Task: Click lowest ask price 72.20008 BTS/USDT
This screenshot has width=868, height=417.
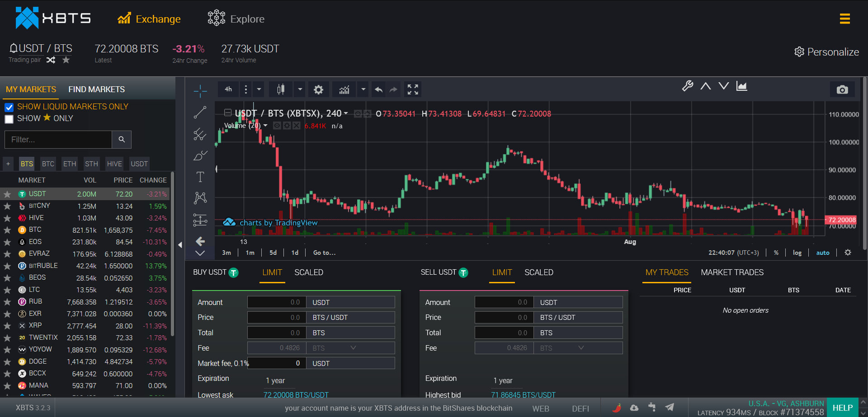Action: 296,395
